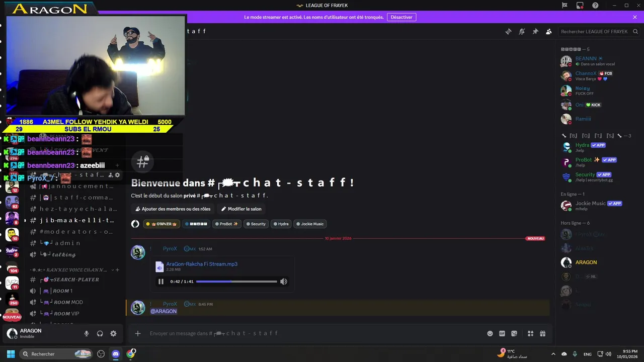Open the #moderators-o channel
644x362 pixels.
[x=74, y=232]
